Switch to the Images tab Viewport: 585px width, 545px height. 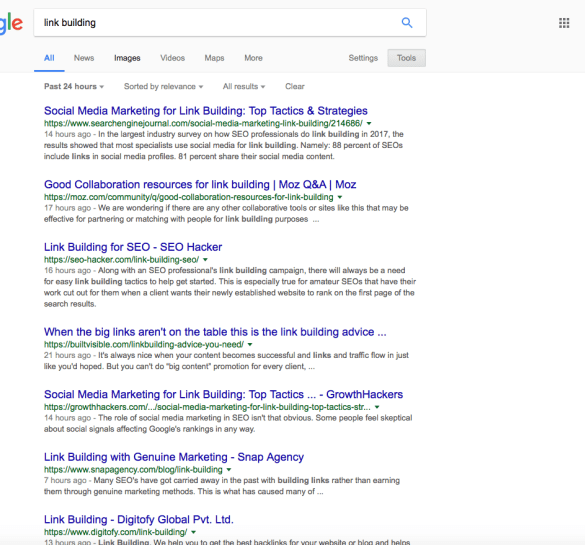click(x=127, y=58)
